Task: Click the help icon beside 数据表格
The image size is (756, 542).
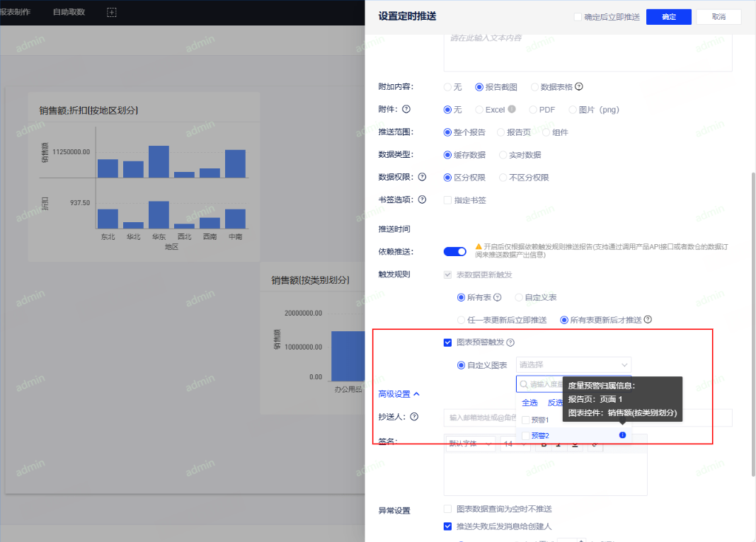Action: (x=579, y=87)
